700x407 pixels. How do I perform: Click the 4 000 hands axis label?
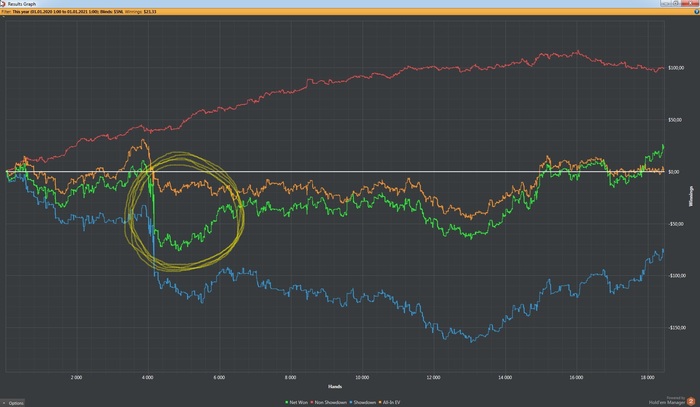pyautogui.click(x=148, y=378)
